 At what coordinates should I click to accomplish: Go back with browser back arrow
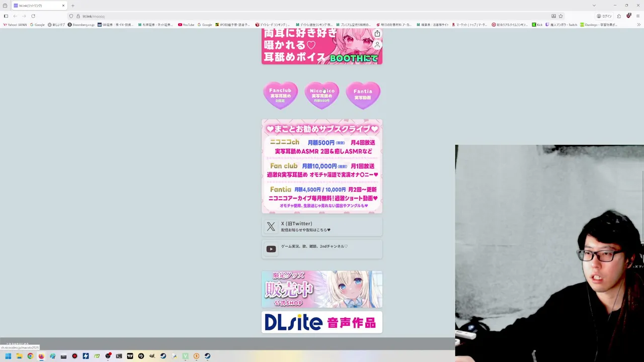[15, 16]
